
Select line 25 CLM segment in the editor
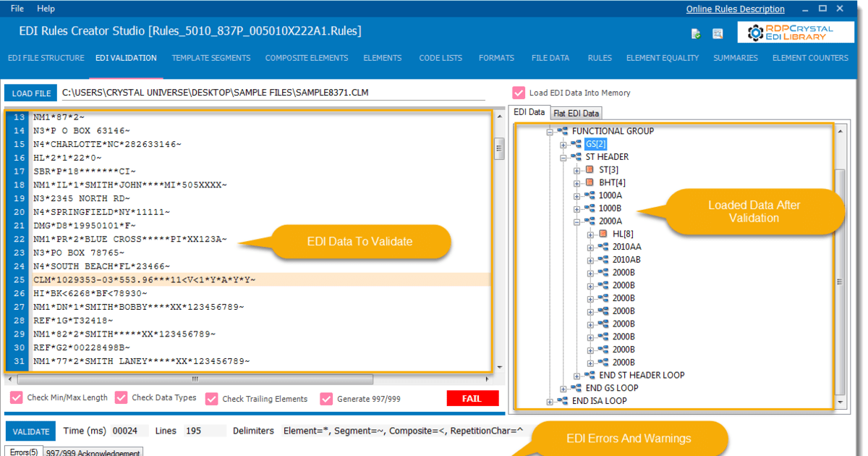click(145, 280)
